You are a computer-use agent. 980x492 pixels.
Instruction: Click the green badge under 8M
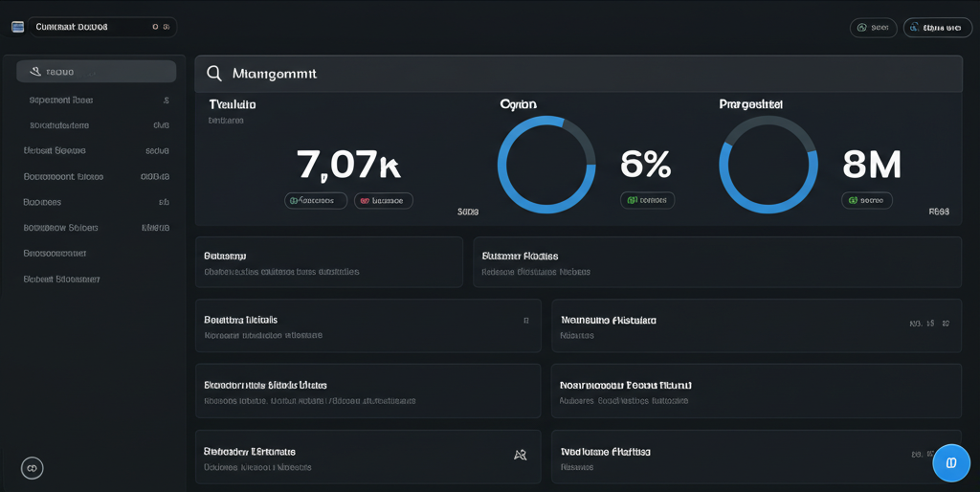click(867, 200)
